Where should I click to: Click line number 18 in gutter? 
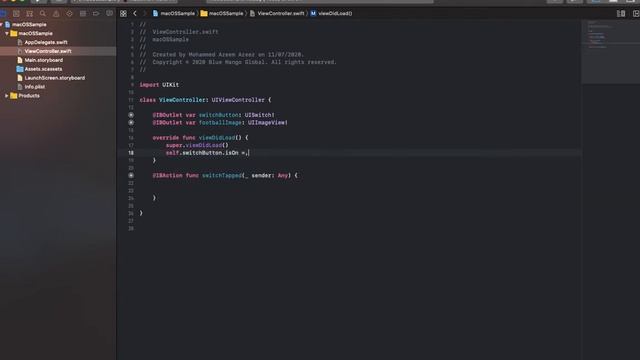coord(131,153)
